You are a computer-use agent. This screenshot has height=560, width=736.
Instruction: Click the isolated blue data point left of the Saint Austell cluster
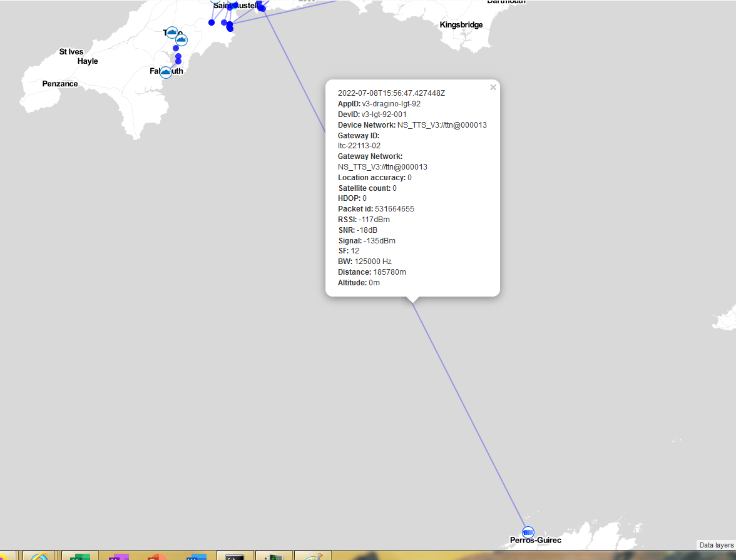[212, 23]
